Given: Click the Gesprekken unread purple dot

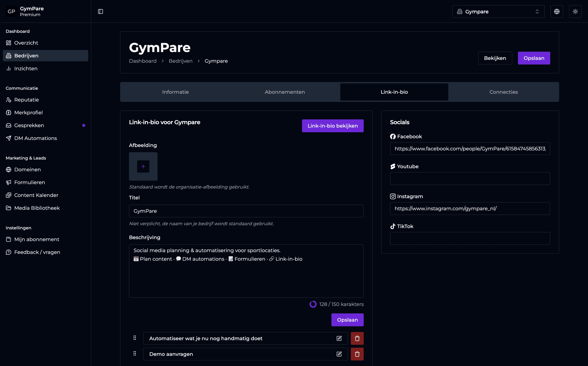Looking at the screenshot, I should [84, 125].
